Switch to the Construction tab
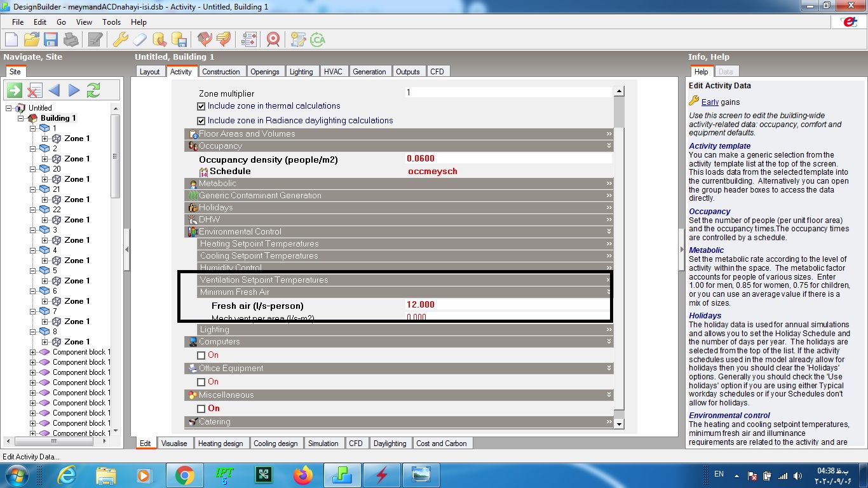This screenshot has width=868, height=488. (x=221, y=72)
